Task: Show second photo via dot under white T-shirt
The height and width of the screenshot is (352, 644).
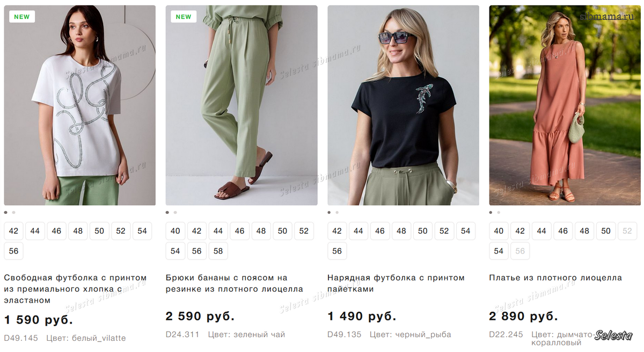Action: click(x=13, y=212)
